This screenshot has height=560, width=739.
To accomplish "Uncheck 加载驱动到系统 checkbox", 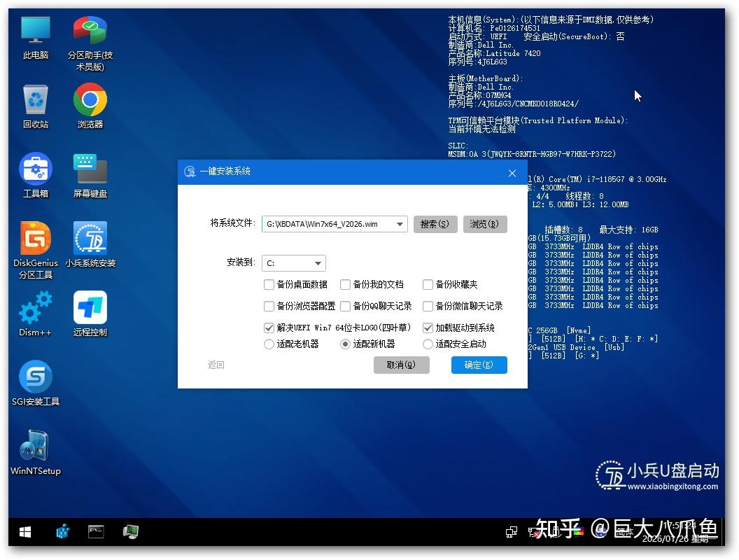I will (428, 328).
